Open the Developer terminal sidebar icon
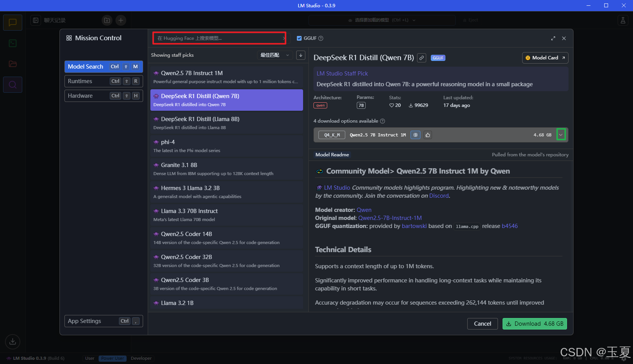This screenshot has width=633, height=364. coord(13,43)
